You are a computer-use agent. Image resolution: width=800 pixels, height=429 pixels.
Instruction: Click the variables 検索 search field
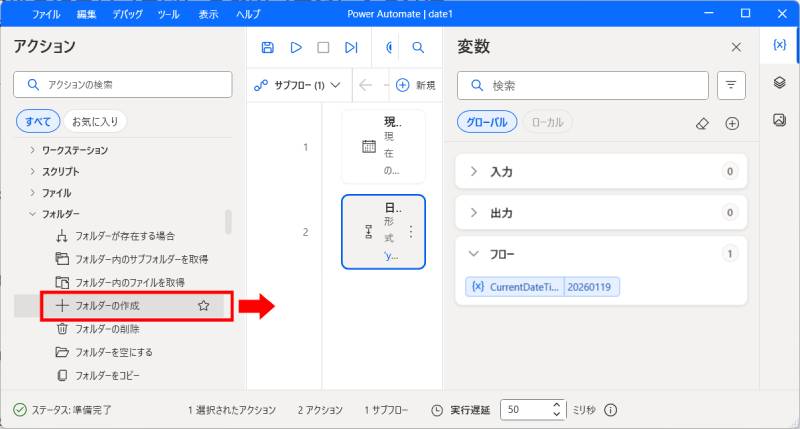(583, 85)
